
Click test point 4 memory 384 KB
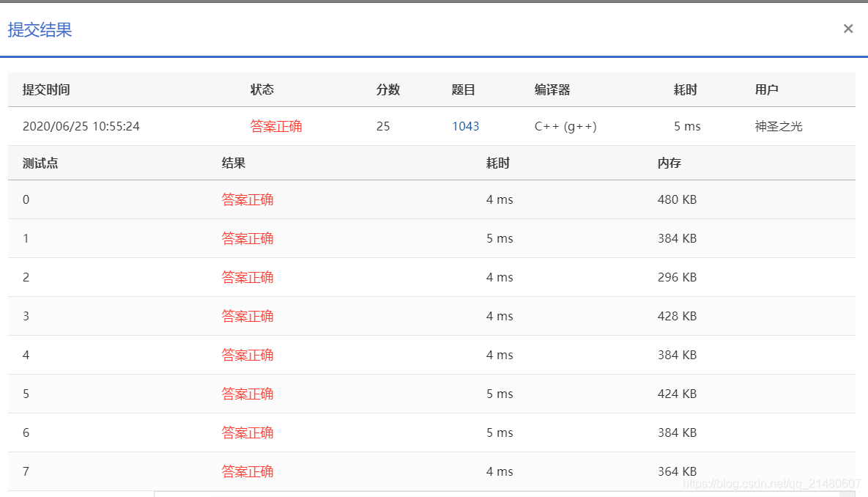tap(677, 355)
